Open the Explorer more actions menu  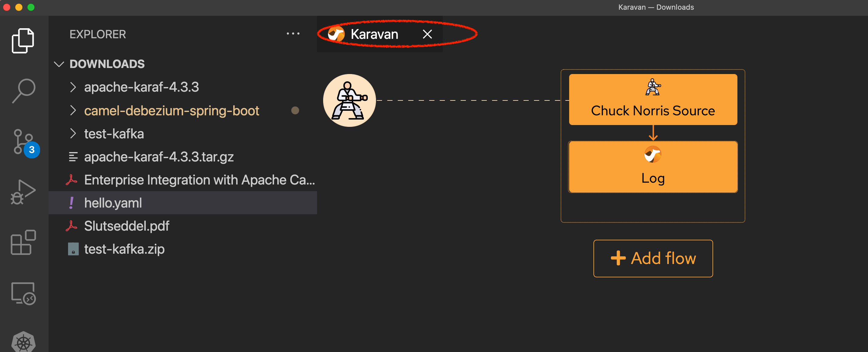tap(293, 33)
